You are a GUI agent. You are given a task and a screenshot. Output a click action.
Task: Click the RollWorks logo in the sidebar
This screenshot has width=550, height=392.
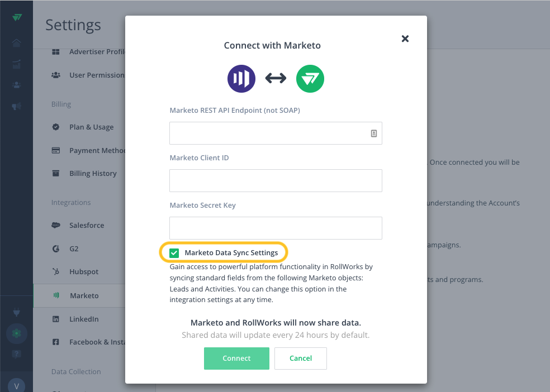pos(17,17)
